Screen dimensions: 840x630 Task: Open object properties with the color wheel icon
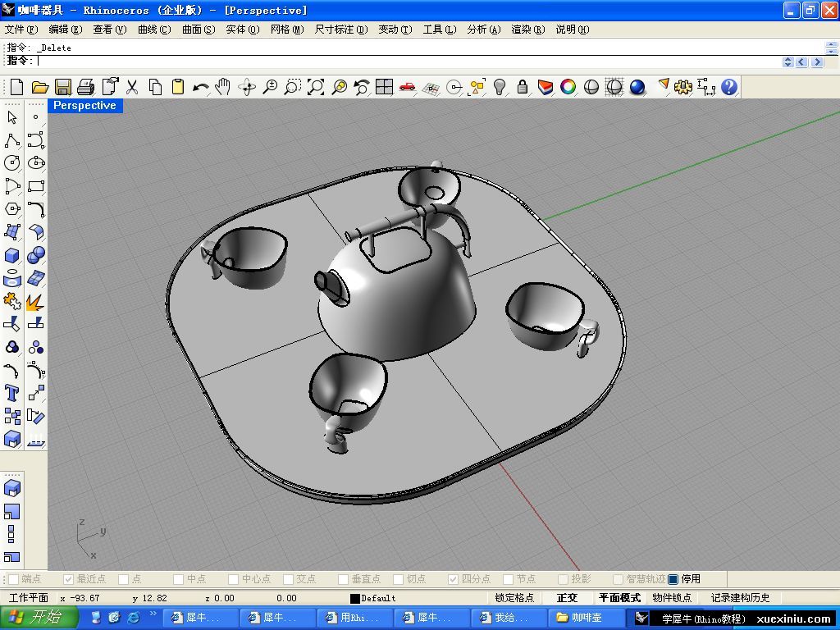point(568,86)
